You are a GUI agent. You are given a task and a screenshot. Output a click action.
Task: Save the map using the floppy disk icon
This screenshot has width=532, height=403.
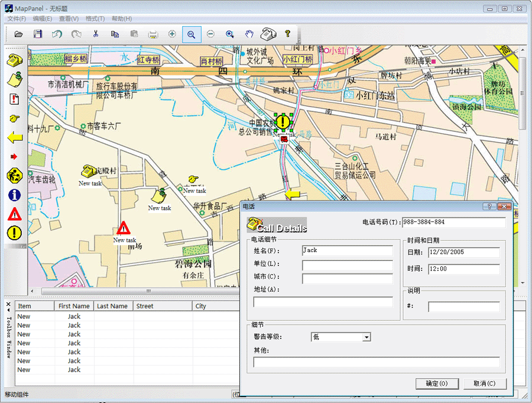(x=38, y=34)
